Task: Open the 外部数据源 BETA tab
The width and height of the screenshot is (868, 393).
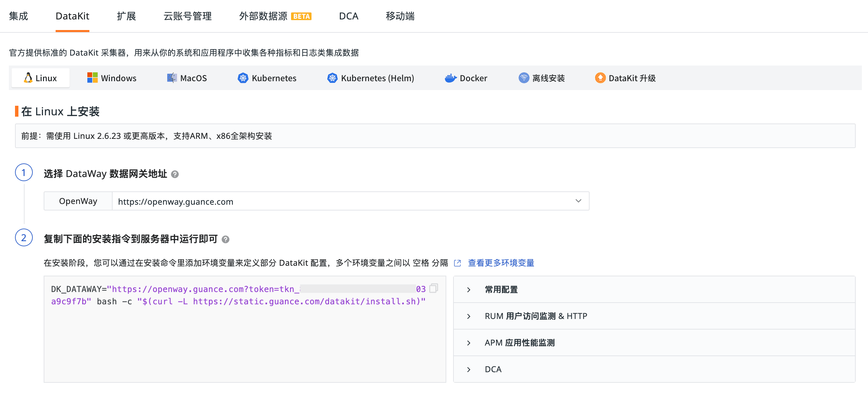Action: pos(275,16)
